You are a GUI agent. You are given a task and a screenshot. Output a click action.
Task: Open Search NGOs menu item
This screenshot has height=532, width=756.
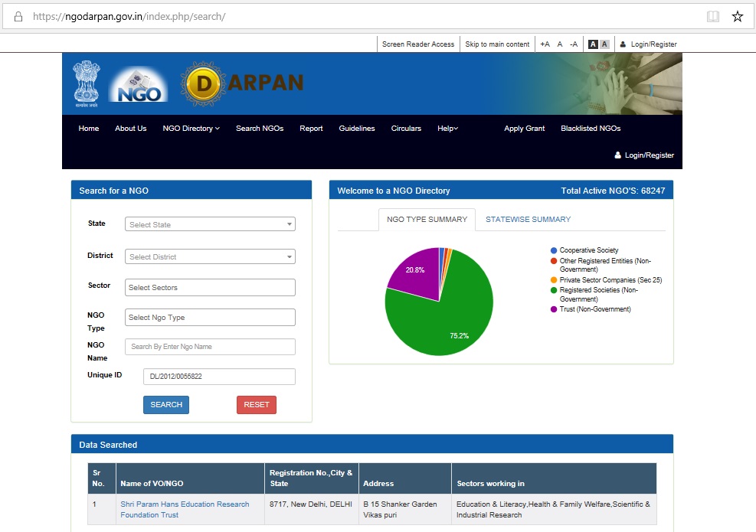pyautogui.click(x=260, y=128)
